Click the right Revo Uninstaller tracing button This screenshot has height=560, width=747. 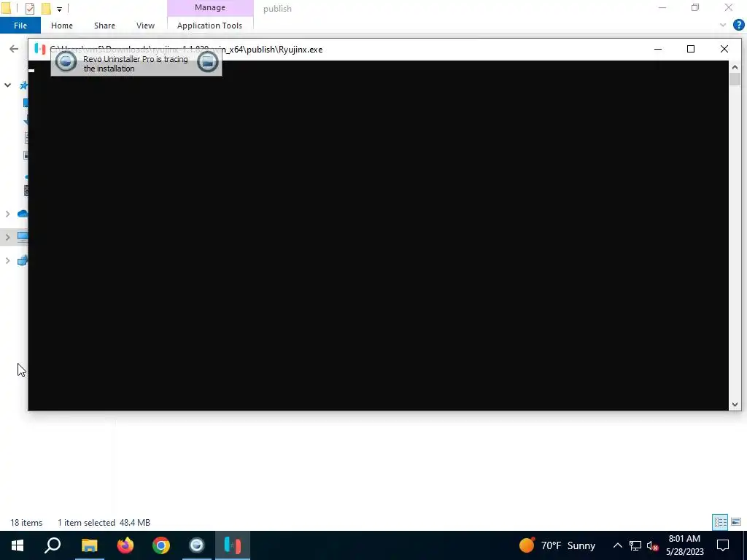point(207,61)
